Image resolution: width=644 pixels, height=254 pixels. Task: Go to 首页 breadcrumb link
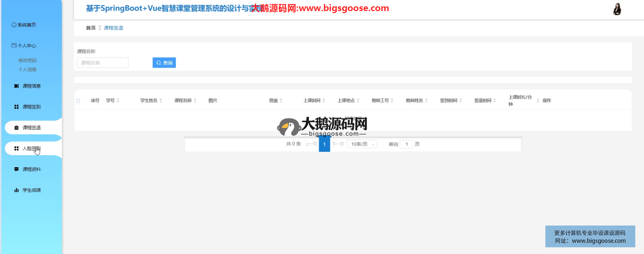click(91, 28)
